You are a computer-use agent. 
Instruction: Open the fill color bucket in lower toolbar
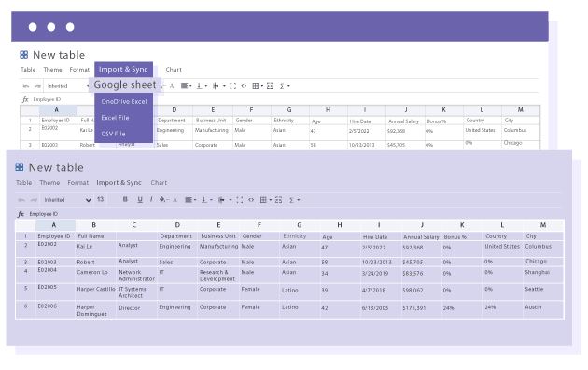tap(162, 199)
